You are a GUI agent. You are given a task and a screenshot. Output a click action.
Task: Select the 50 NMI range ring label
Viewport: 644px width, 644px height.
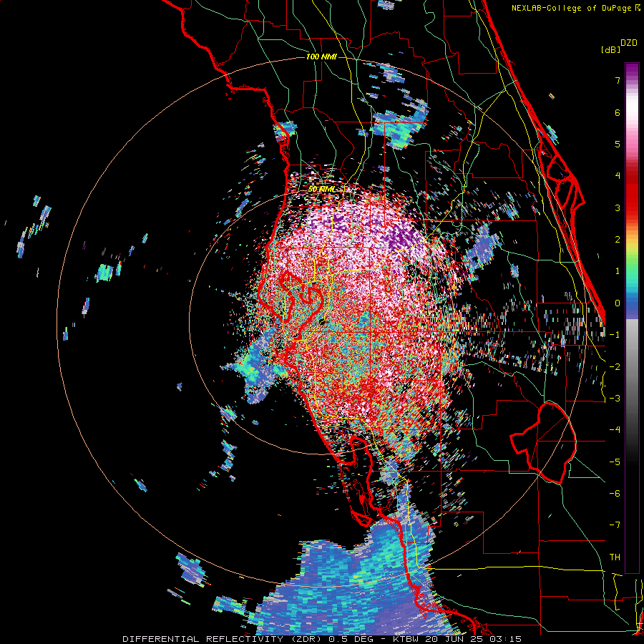click(x=321, y=189)
